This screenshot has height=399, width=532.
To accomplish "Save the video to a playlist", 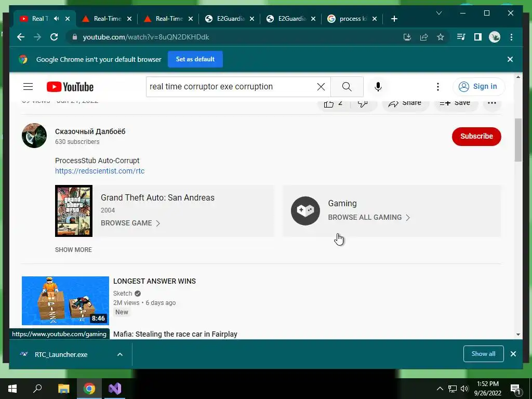I will tap(455, 103).
